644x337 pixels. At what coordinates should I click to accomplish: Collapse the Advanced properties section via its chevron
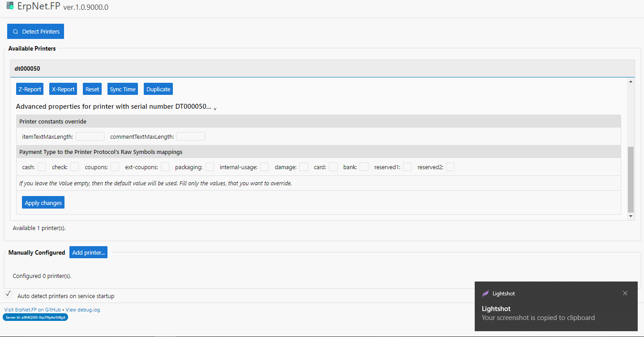point(215,108)
